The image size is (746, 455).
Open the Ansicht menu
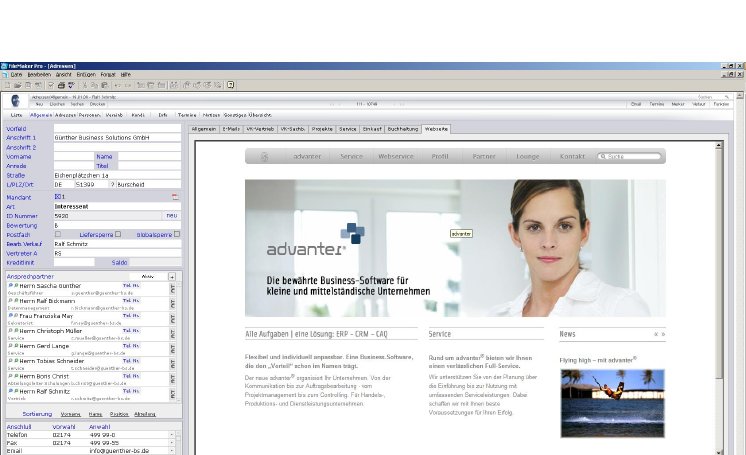tap(64, 75)
